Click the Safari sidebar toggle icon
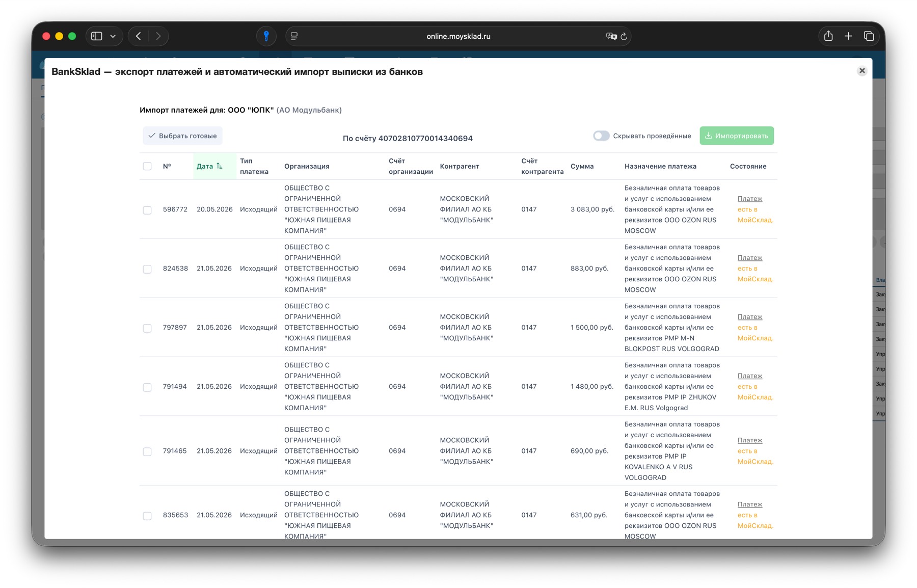This screenshot has width=917, height=588. [x=97, y=36]
